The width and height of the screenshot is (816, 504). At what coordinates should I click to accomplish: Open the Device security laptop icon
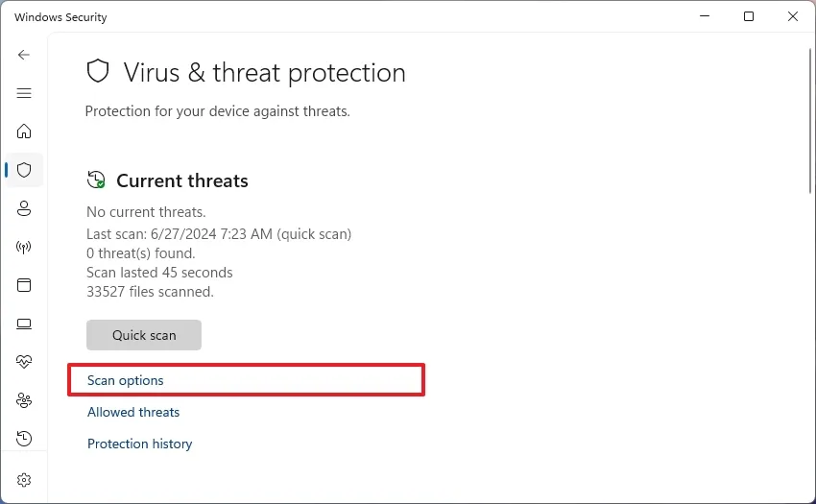24,324
